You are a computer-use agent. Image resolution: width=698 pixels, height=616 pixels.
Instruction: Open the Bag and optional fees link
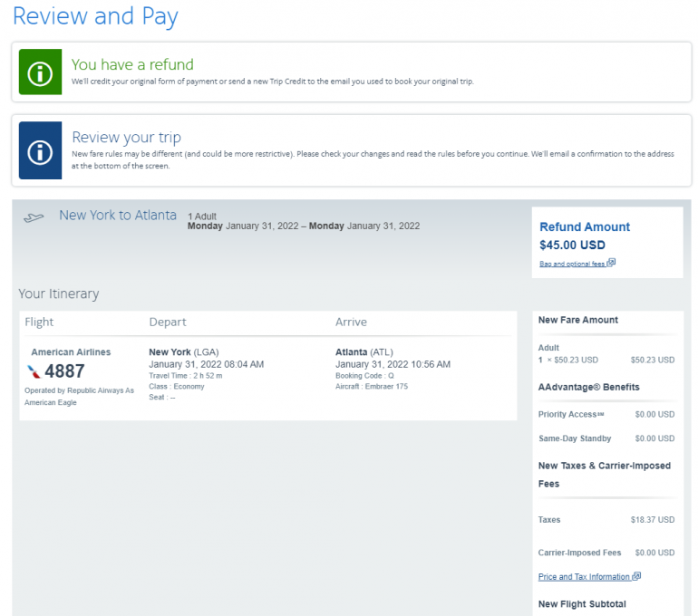pyautogui.click(x=572, y=264)
